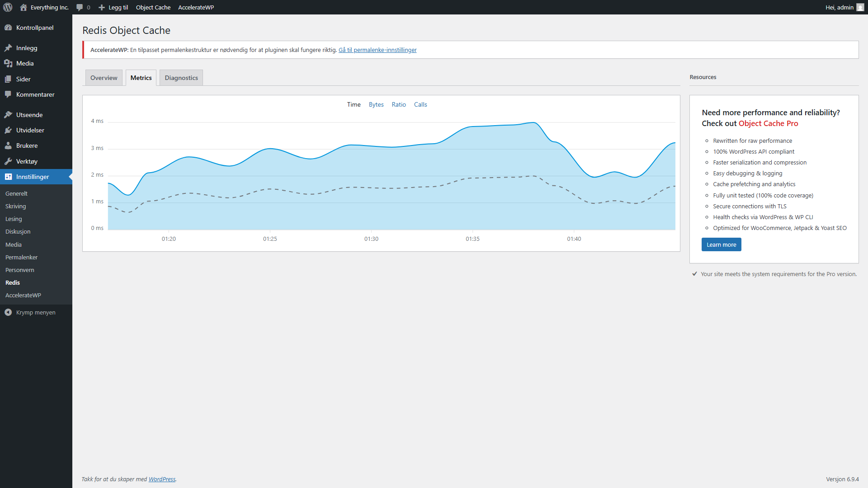Image resolution: width=868 pixels, height=488 pixels.
Task: Follow Gå til permalenke-innstillinger link
Action: pos(377,50)
